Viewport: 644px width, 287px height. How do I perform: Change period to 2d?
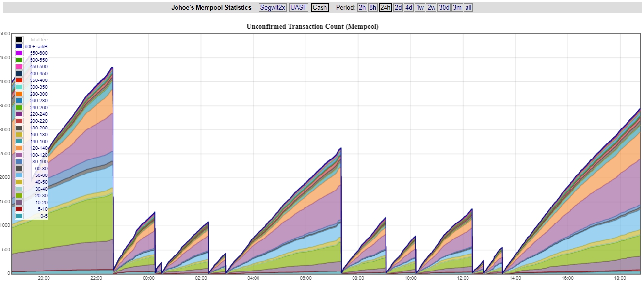coord(398,7)
